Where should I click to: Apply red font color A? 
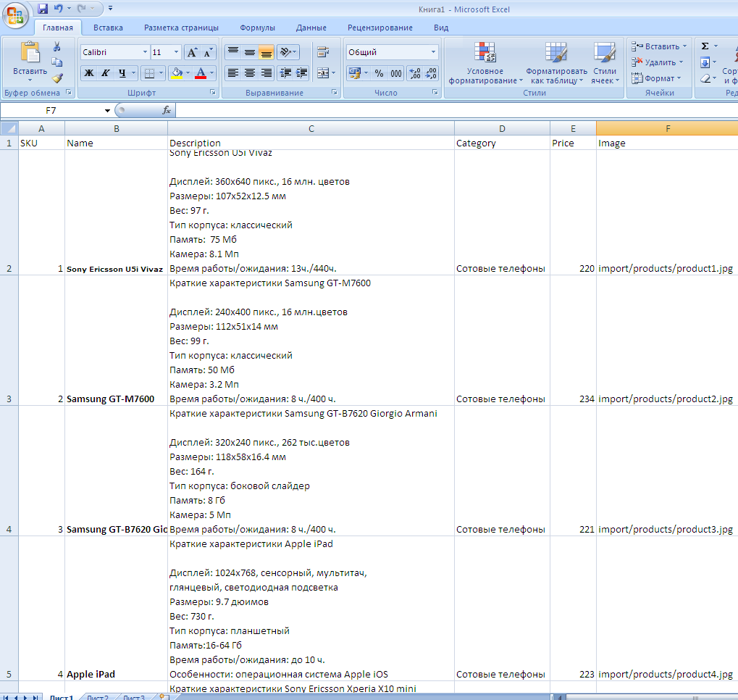point(201,73)
